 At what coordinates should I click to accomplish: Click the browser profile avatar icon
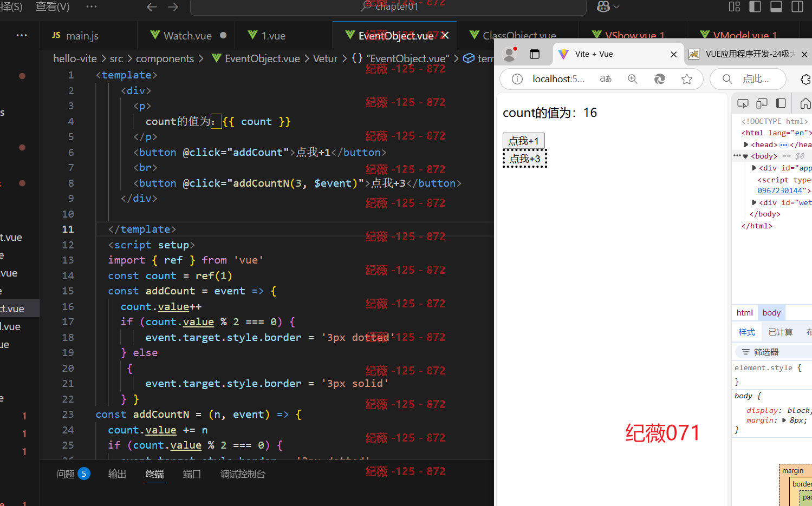pyautogui.click(x=509, y=54)
